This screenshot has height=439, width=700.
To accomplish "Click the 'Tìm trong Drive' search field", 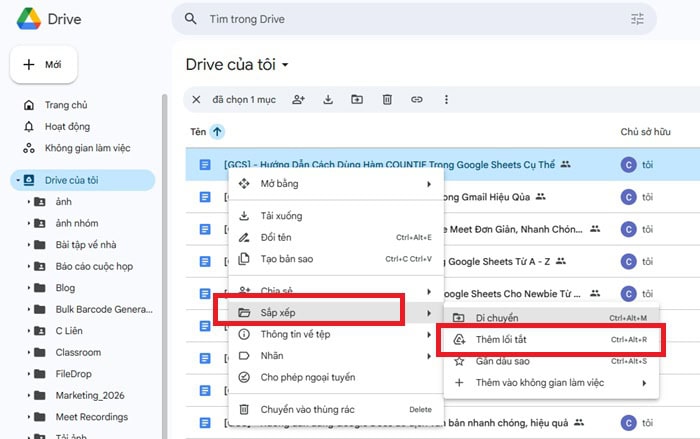I will pyautogui.click(x=400, y=19).
